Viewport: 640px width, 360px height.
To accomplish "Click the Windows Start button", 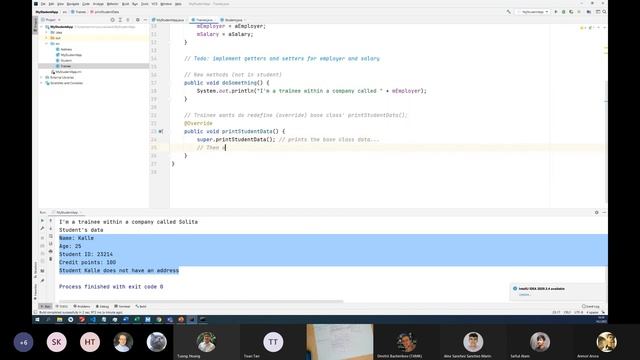I will click(37, 320).
